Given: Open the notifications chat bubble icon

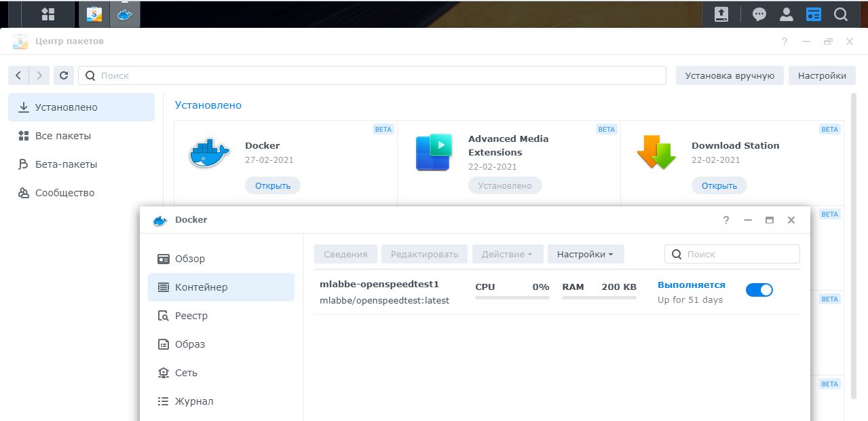Looking at the screenshot, I should point(759,14).
